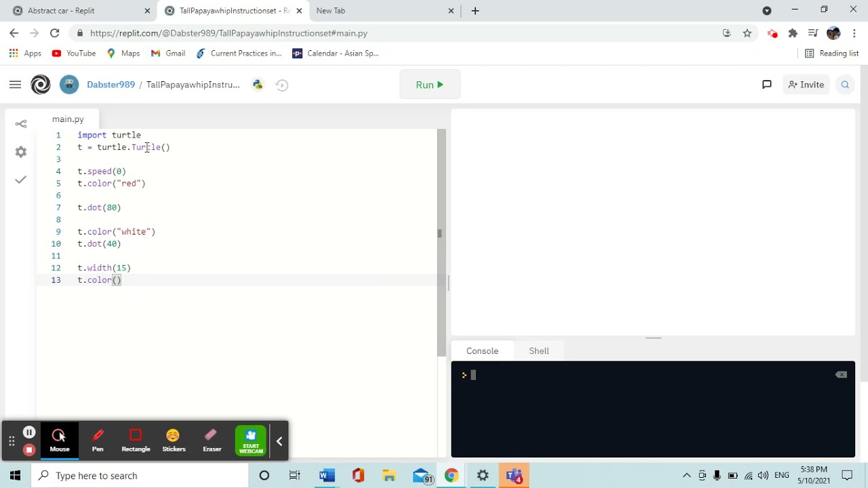Click the Replit logo icon
This screenshot has width=868, height=488.
tap(41, 85)
